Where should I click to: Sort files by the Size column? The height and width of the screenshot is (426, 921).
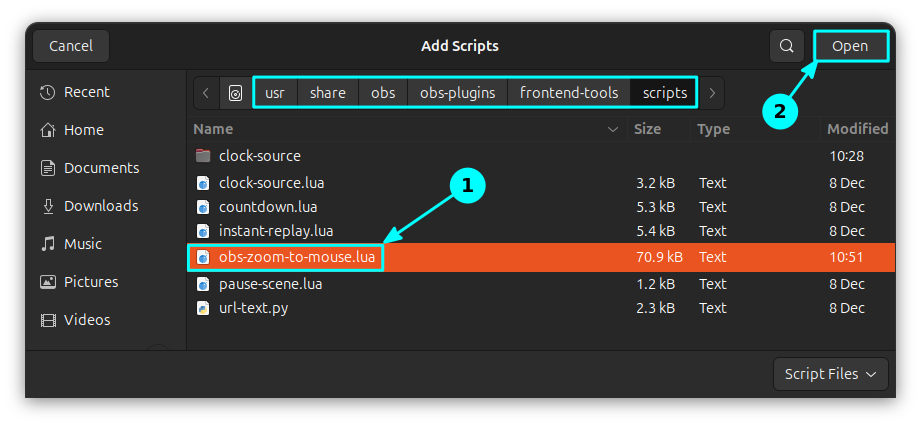(647, 129)
